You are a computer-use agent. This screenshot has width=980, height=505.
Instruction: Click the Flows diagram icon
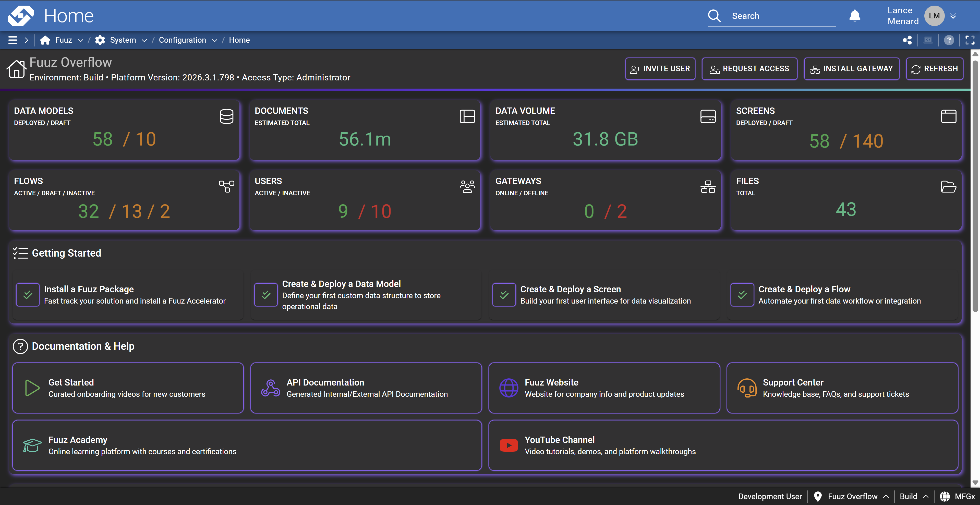[x=226, y=186]
